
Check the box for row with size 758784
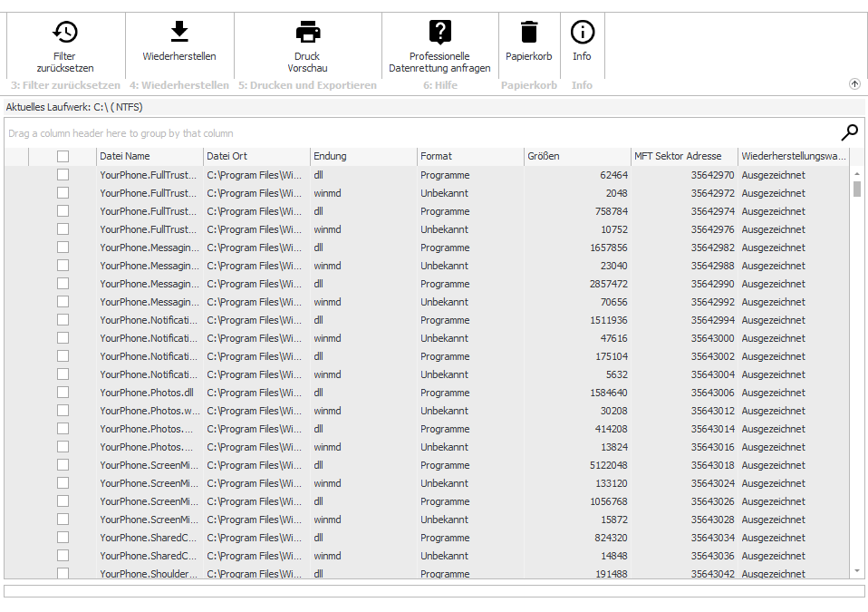pyautogui.click(x=63, y=211)
